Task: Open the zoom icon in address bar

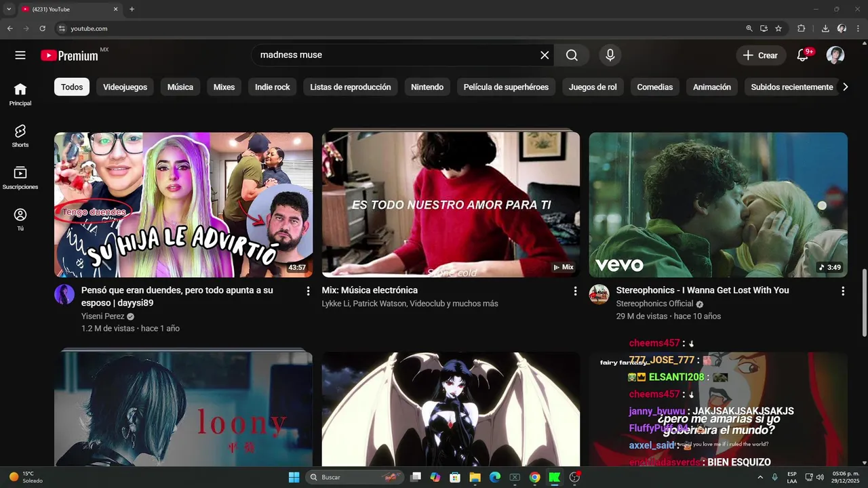Action: 749,28
